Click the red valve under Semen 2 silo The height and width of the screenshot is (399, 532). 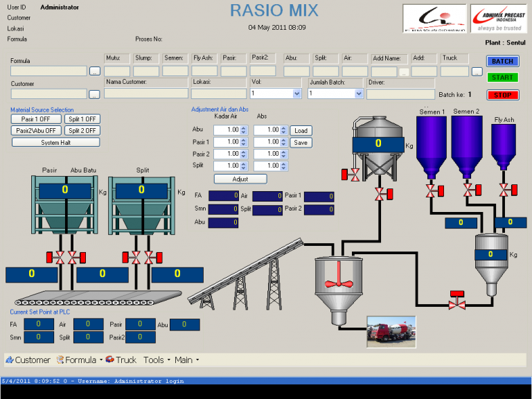tap(468, 189)
